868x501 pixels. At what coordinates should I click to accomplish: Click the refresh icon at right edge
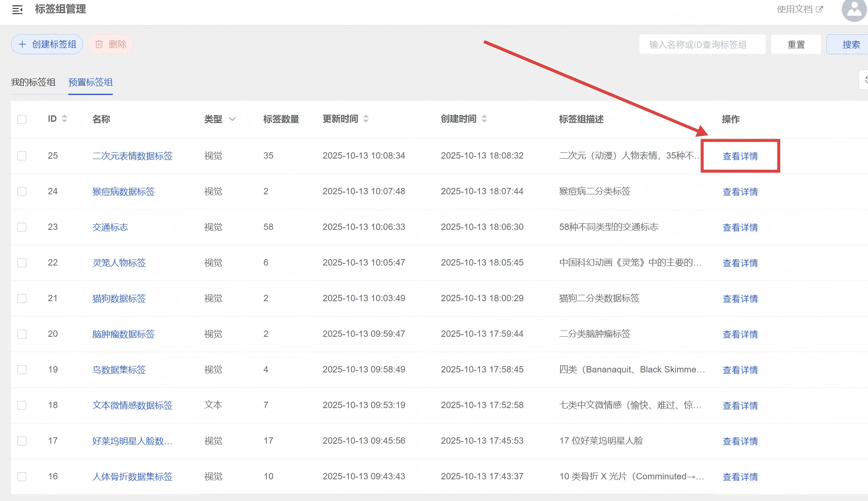(x=865, y=80)
